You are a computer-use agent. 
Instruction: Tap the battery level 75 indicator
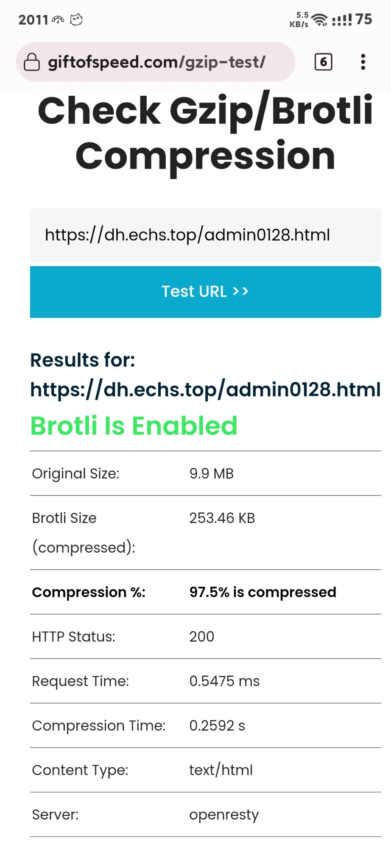point(364,19)
